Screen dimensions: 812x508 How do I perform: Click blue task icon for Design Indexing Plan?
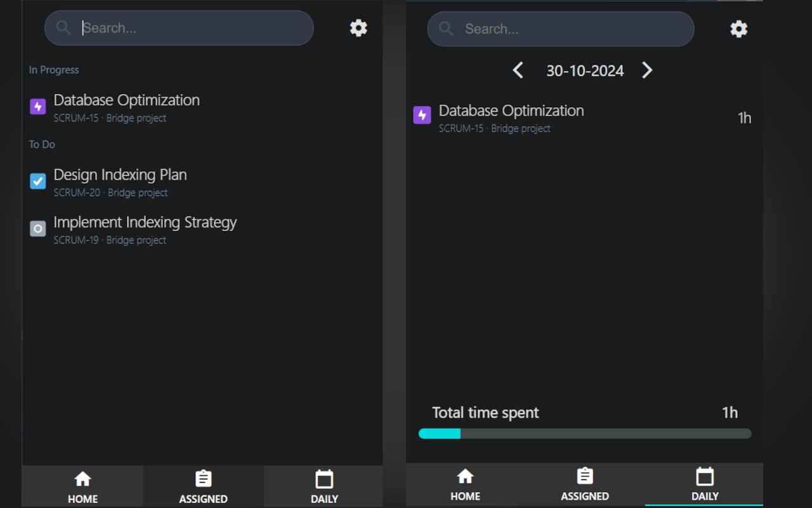[x=38, y=182]
